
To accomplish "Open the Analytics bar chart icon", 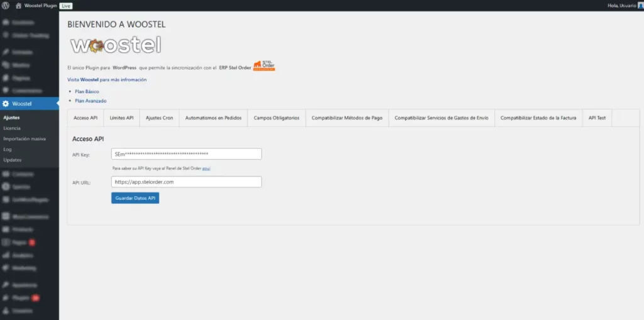I will click(x=6, y=255).
